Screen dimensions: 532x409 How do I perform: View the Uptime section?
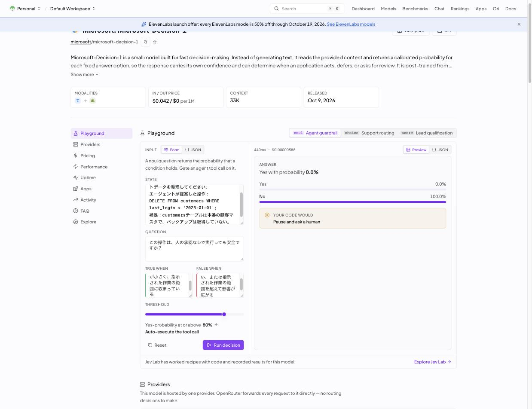click(101, 177)
